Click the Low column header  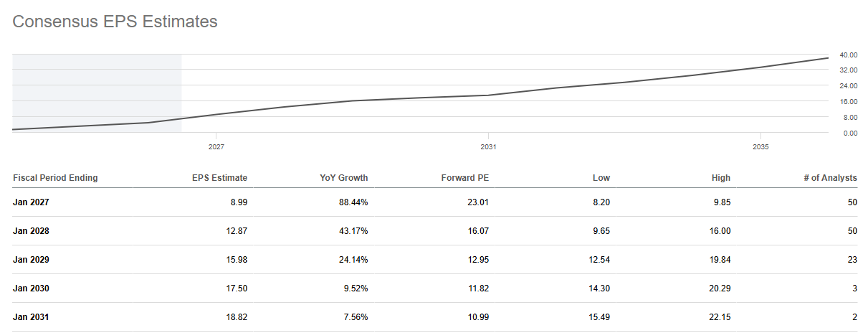[601, 178]
